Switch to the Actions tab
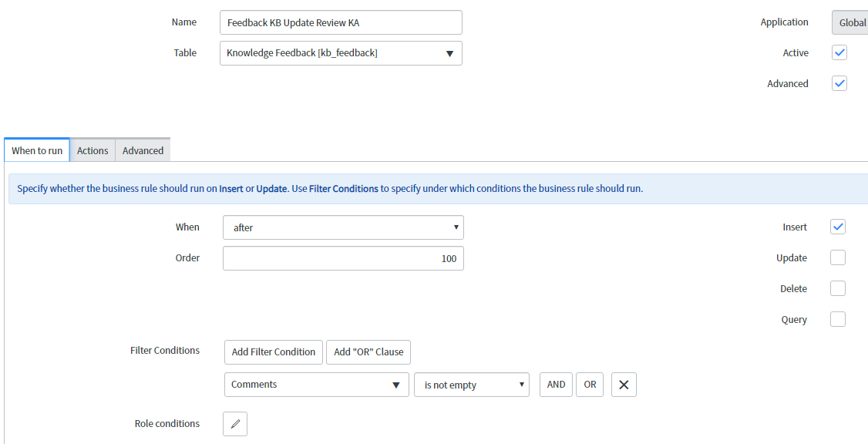 (x=93, y=150)
